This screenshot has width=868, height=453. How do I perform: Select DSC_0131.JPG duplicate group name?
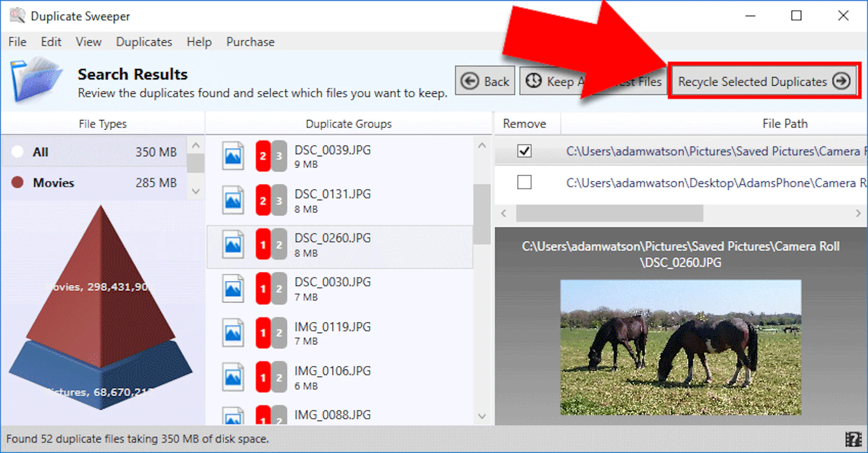(x=333, y=194)
